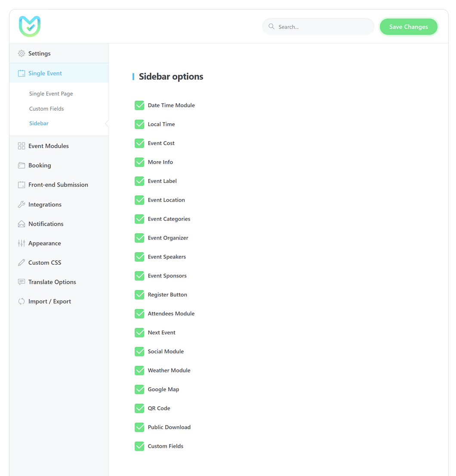This screenshot has height=476, width=456.
Task: Click the Appearance sliders icon
Action: [x=22, y=243]
